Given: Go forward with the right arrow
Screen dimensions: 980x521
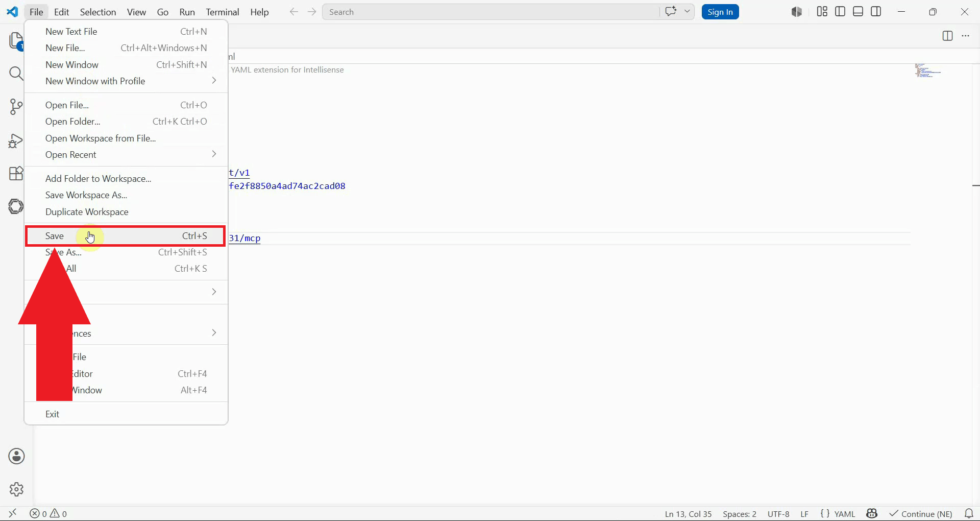Looking at the screenshot, I should 312,12.
